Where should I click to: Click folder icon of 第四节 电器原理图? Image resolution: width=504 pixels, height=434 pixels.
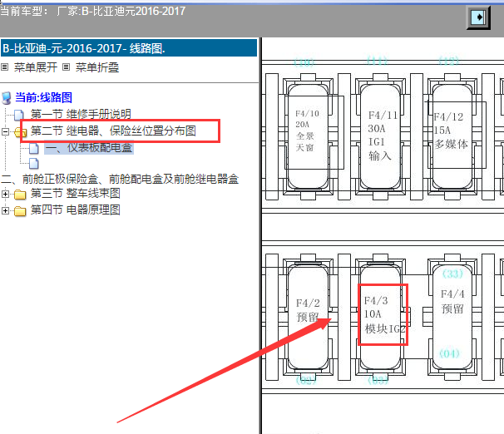point(20,211)
